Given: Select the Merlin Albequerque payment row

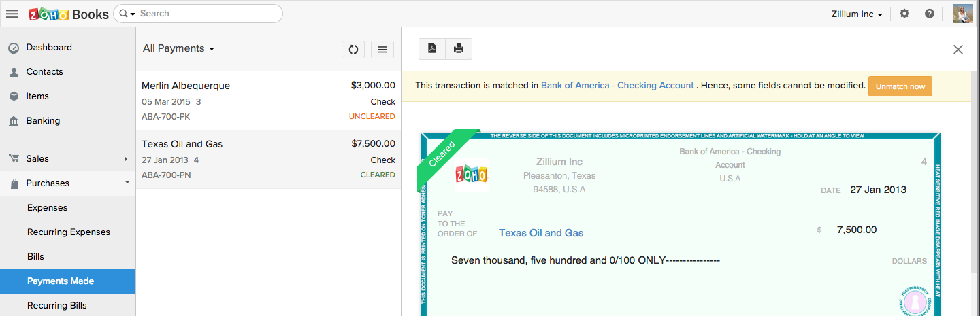Looking at the screenshot, I should pyautogui.click(x=268, y=101).
